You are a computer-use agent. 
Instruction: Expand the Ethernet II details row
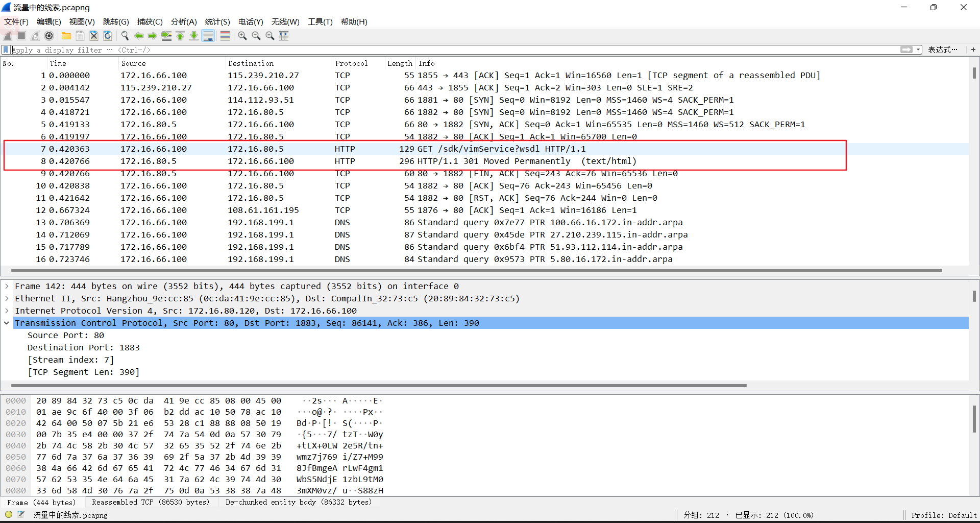coord(7,298)
